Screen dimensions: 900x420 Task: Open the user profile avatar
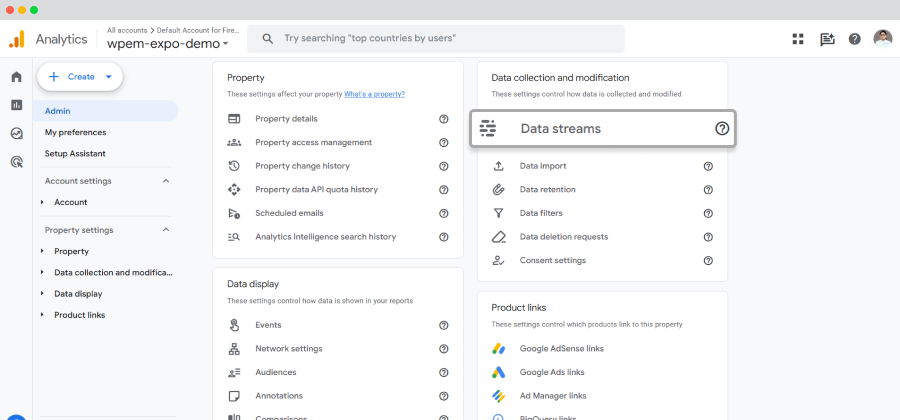click(x=883, y=39)
